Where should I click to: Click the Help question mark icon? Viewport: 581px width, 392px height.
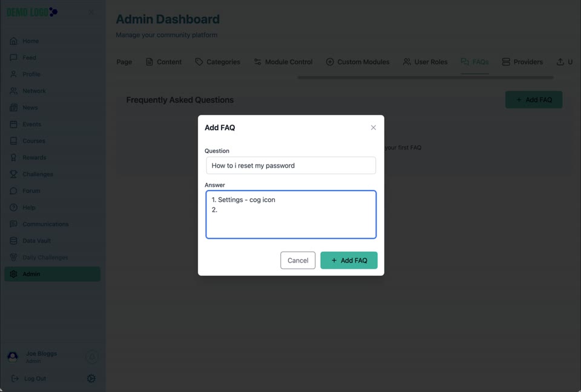coord(13,207)
